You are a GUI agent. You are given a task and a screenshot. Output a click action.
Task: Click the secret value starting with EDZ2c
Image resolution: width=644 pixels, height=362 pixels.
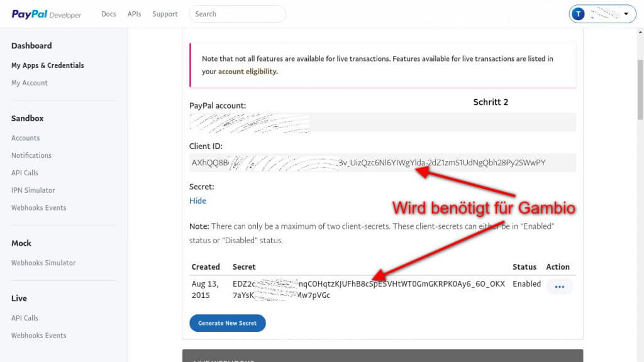tap(369, 289)
